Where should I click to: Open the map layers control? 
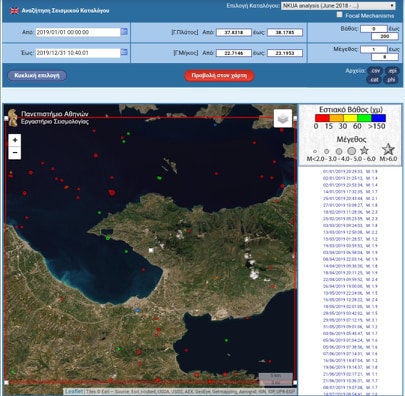pyautogui.click(x=283, y=118)
